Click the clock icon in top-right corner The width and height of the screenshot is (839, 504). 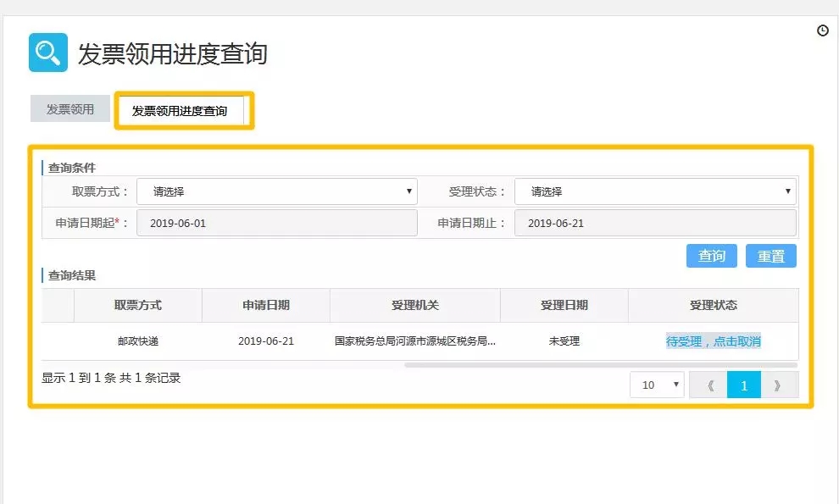(822, 30)
